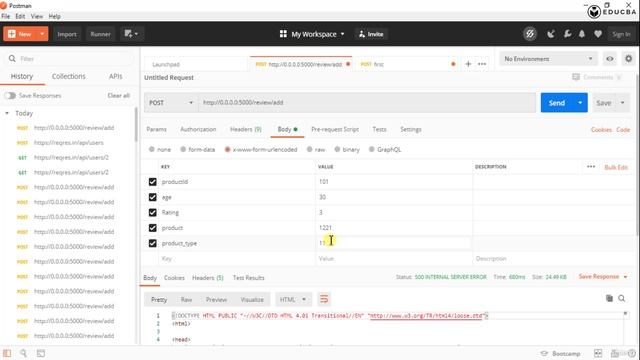Select the GraphQL body type
The width and height of the screenshot is (640, 360).
(371, 149)
